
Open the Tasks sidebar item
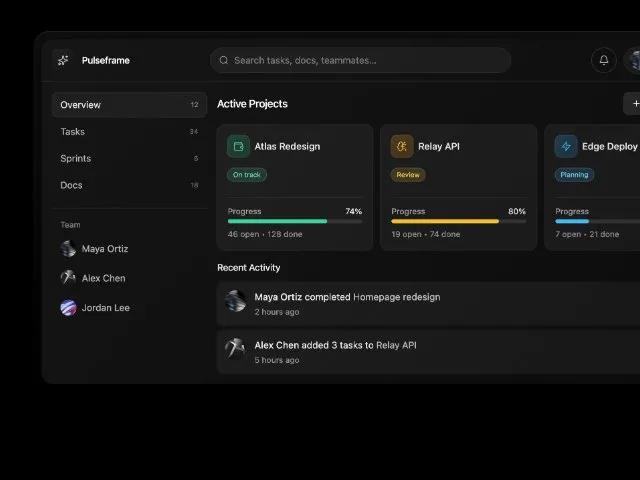(129, 131)
